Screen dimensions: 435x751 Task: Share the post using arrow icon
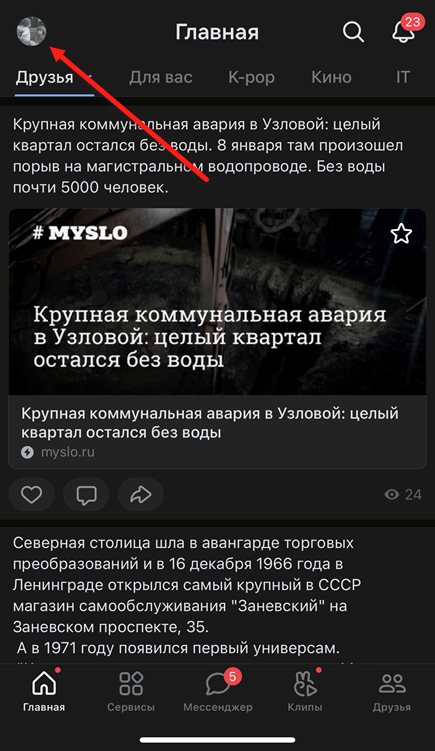pos(140,494)
